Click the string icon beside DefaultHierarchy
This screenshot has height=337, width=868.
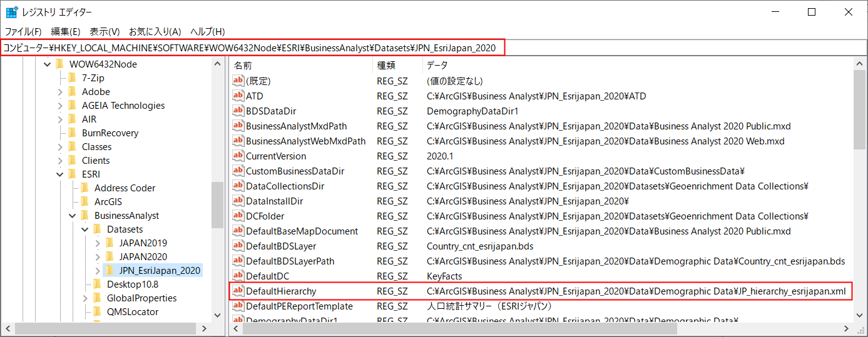(238, 291)
